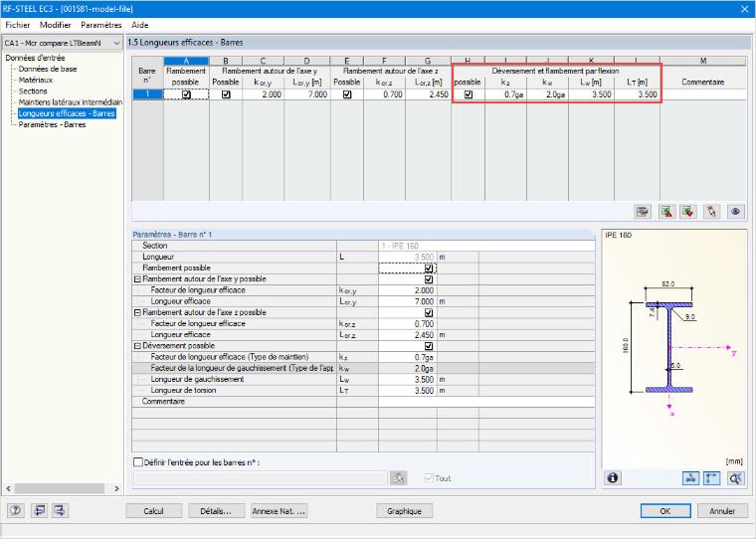Click the left arrow of navigator horizontal scrollbar
Screen dimensions: 756x539
coord(8,488)
